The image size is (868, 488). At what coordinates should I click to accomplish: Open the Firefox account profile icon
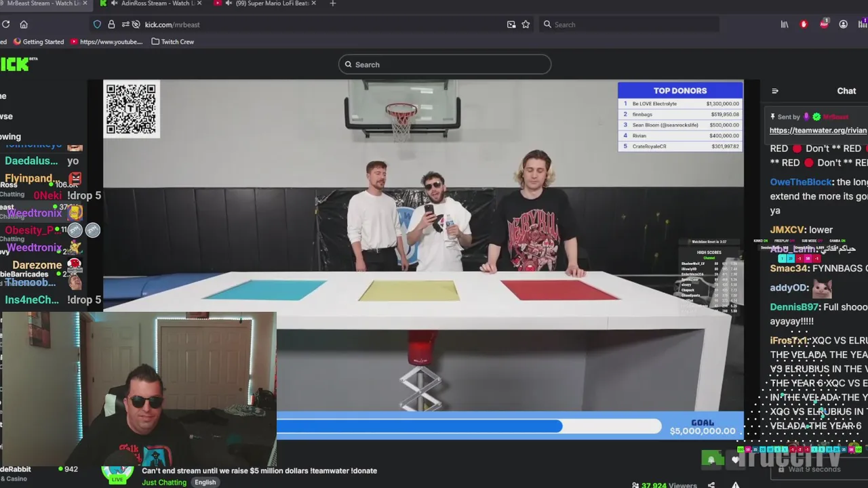click(844, 24)
